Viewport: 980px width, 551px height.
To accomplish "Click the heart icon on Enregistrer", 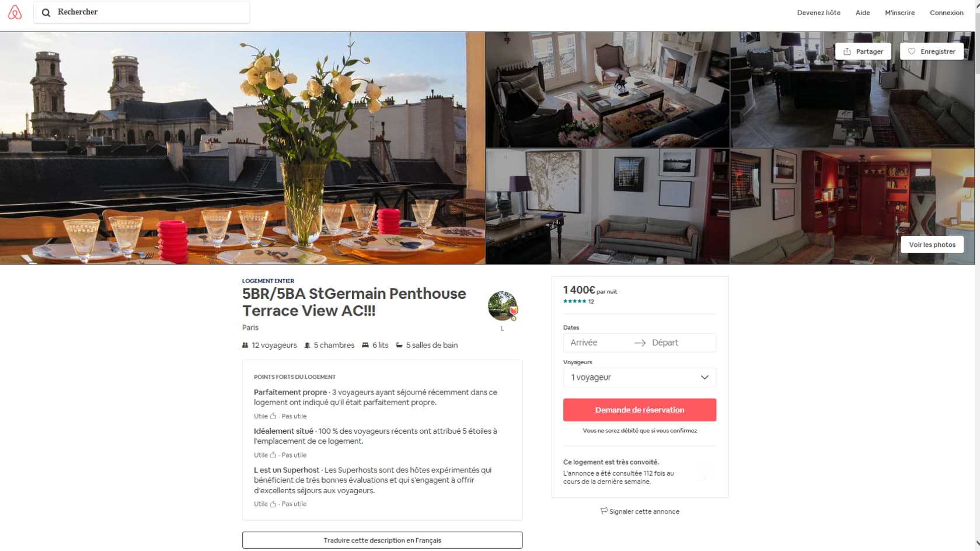I will 912,51.
